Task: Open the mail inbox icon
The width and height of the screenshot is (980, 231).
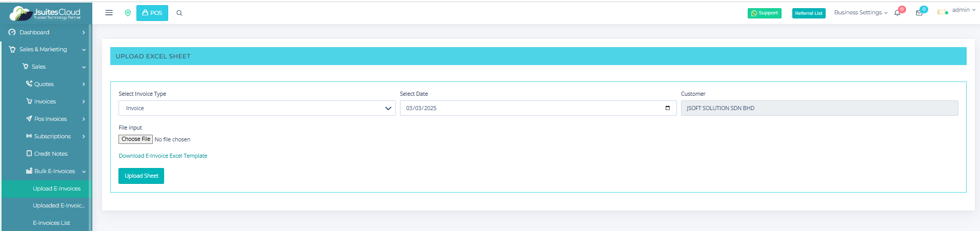Action: (x=919, y=13)
